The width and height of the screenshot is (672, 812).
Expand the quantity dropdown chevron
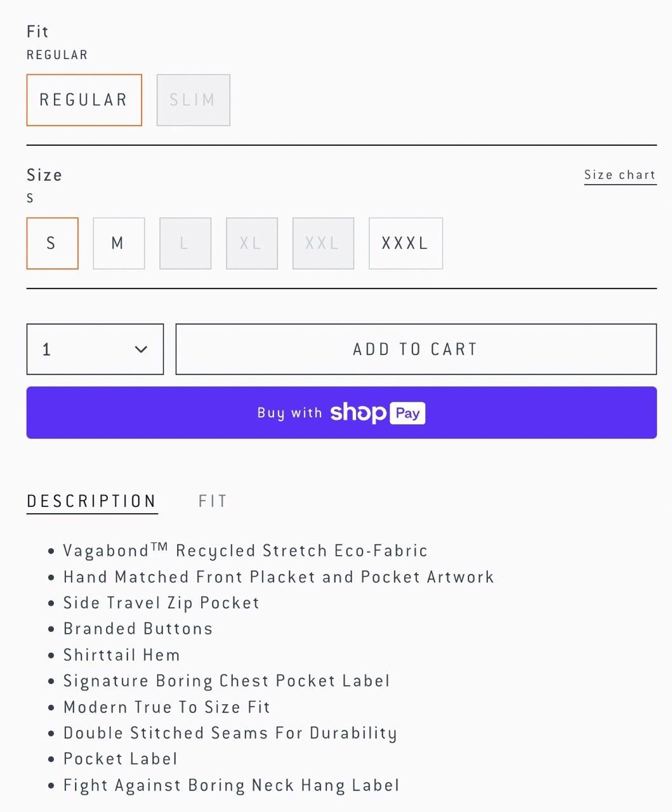click(141, 350)
